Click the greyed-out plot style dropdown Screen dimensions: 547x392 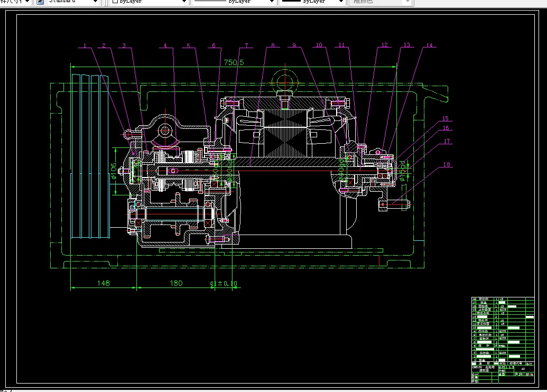click(x=381, y=2)
